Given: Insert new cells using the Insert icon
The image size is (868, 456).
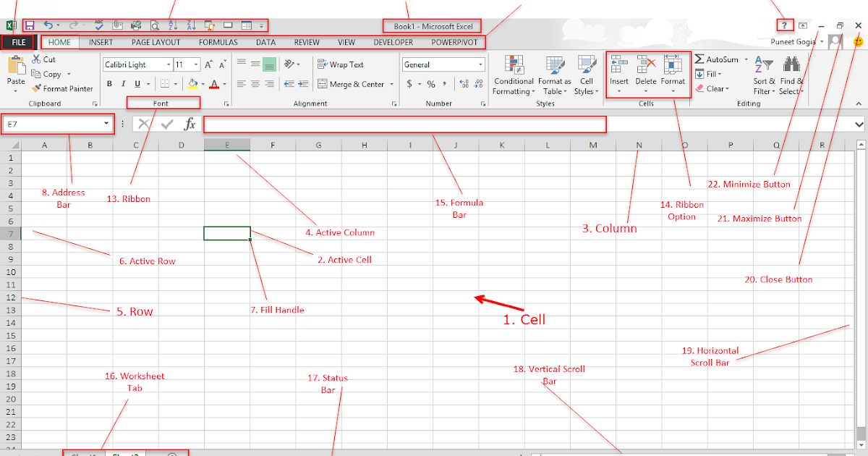Looking at the screenshot, I should click(x=619, y=72).
